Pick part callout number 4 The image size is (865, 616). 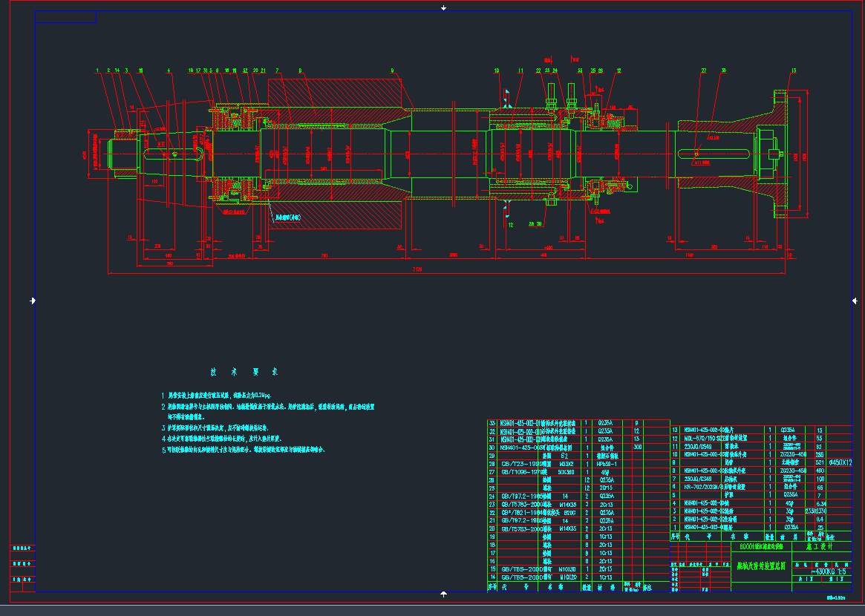tap(169, 71)
